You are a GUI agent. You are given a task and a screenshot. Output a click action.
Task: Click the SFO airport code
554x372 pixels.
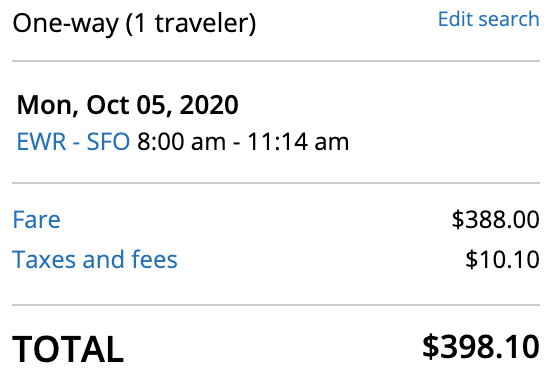[108, 142]
